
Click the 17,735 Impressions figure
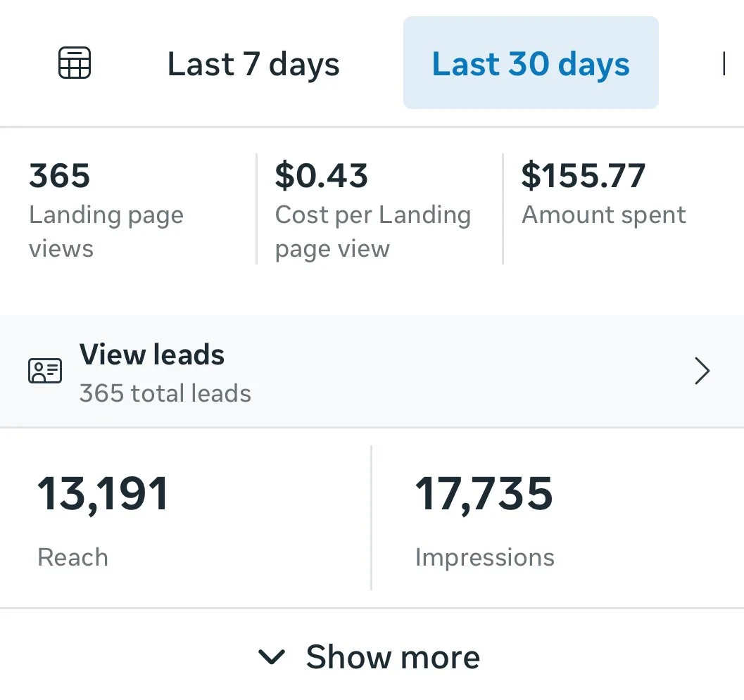coord(484,494)
